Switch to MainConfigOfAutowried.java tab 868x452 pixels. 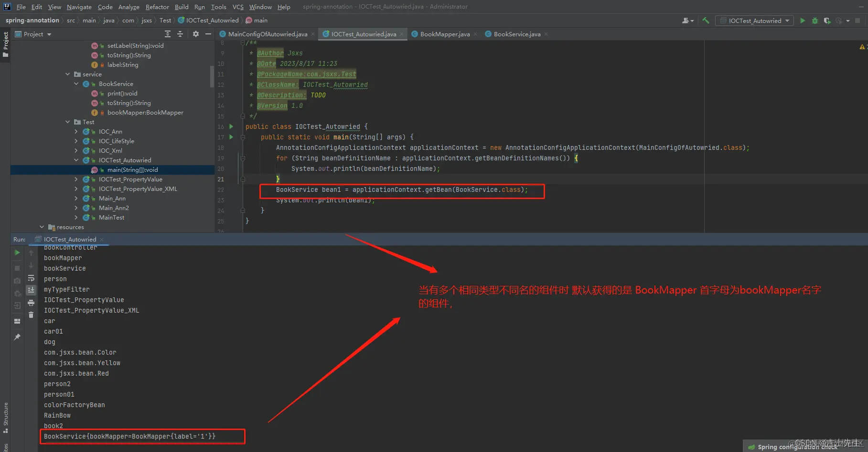(268, 34)
